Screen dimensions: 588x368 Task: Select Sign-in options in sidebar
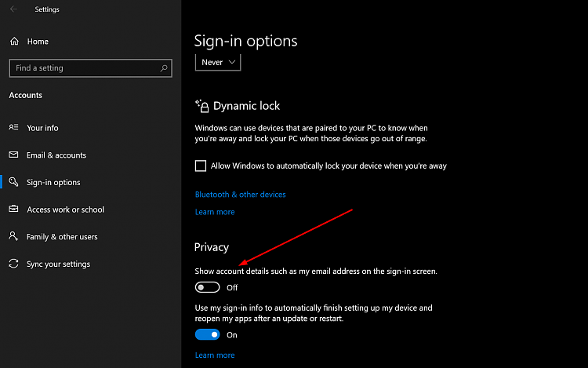click(53, 182)
